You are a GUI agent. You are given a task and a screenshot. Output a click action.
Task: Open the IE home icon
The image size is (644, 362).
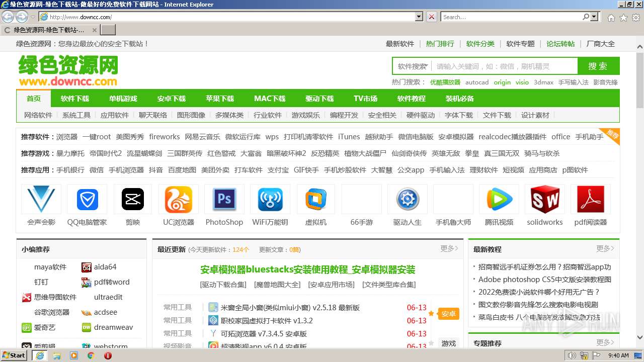(x=611, y=17)
